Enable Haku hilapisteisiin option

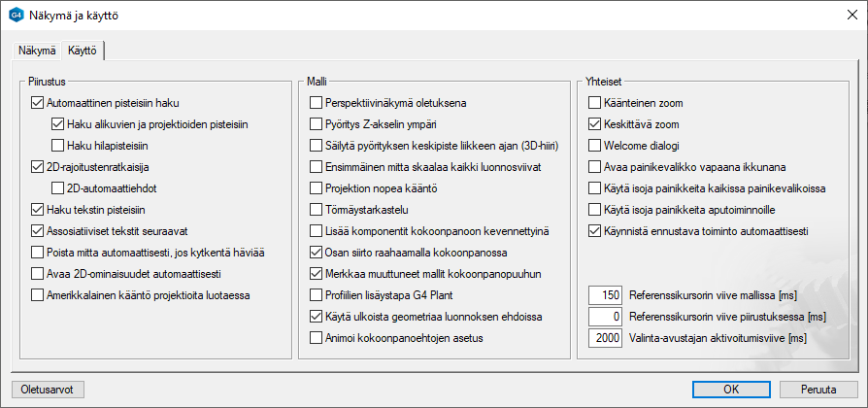[x=57, y=145]
